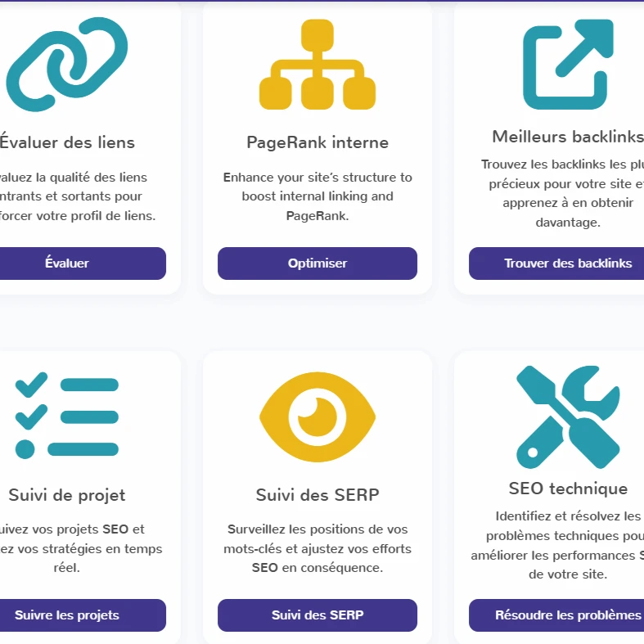
Task: Click the PageRank interne description text
Action: point(317,196)
